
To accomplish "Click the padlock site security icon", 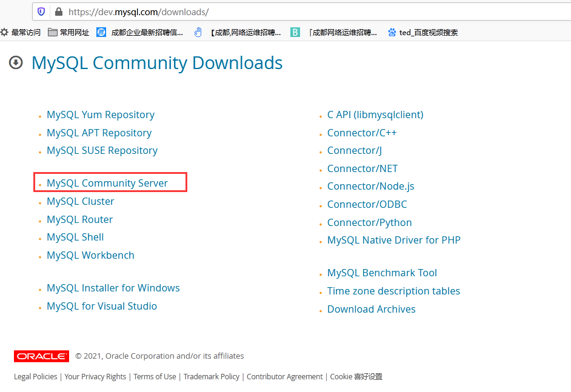I will click(59, 12).
